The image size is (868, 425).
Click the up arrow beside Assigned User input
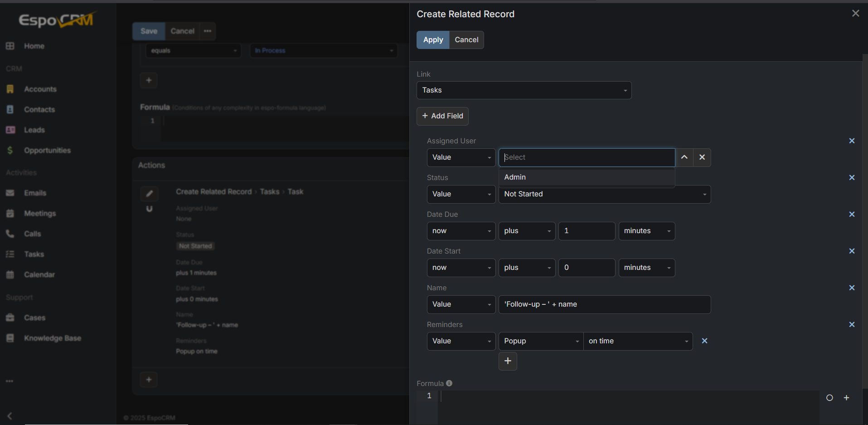point(684,157)
